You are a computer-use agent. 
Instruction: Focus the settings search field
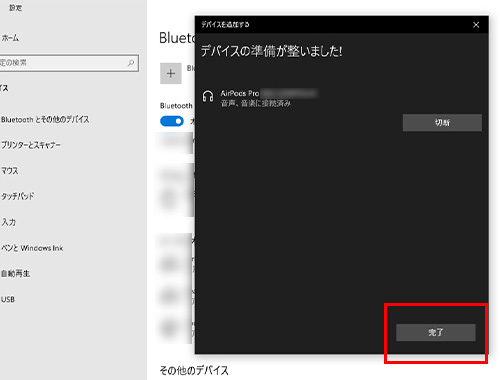(x=68, y=63)
